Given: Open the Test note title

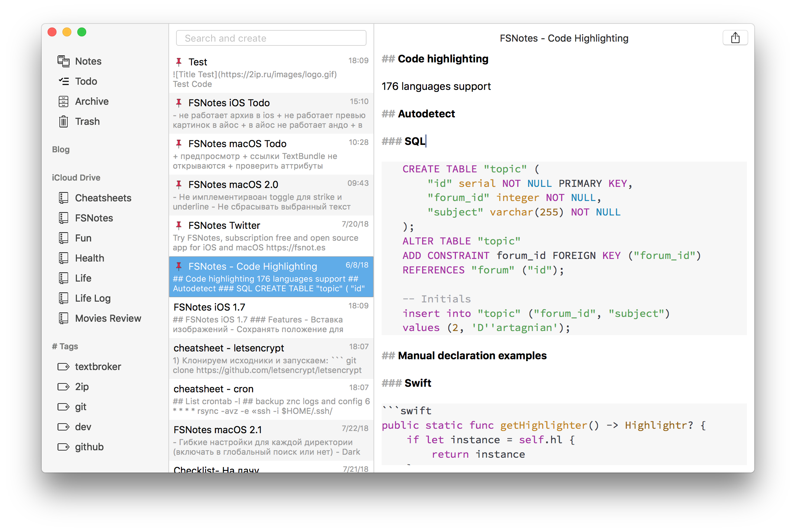Looking at the screenshot, I should 198,62.
